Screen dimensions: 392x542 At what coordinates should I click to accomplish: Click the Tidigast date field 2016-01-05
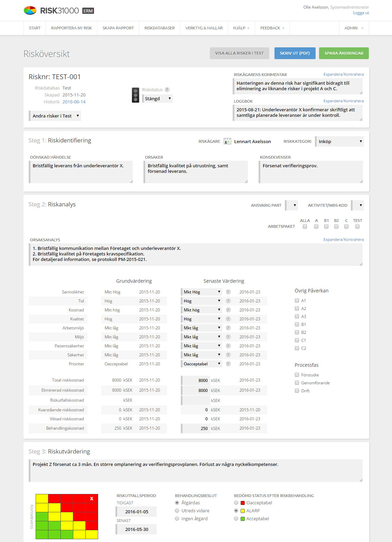point(136,512)
